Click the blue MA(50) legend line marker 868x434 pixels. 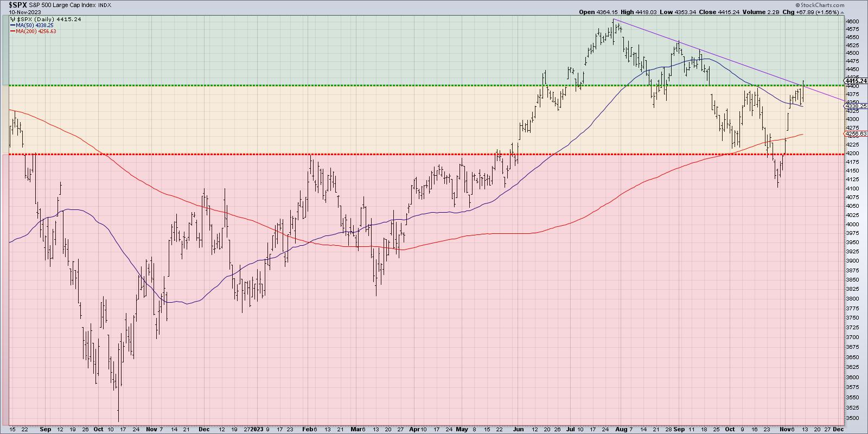[13, 25]
